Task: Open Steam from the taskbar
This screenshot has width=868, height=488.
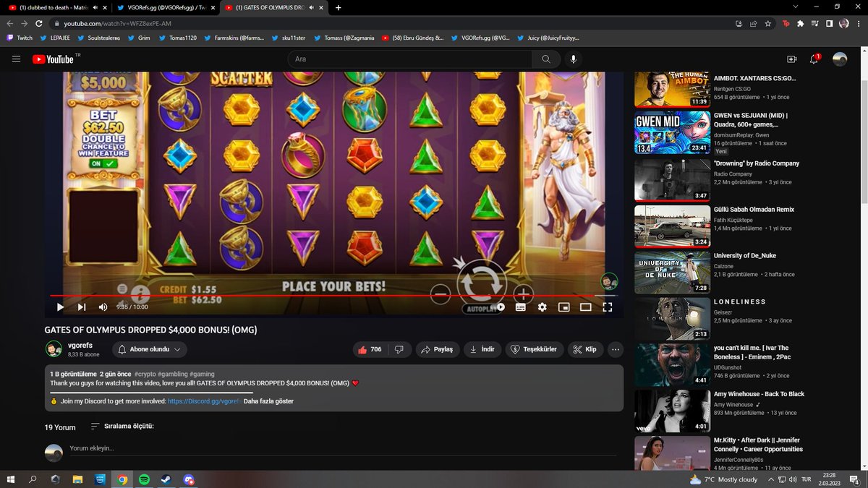Action: click(166, 479)
